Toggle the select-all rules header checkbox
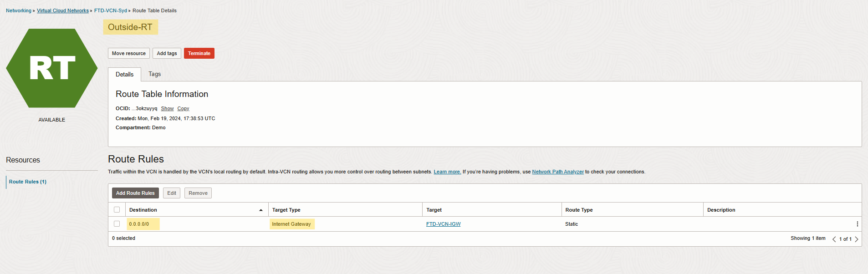The height and width of the screenshot is (274, 868). click(x=117, y=210)
